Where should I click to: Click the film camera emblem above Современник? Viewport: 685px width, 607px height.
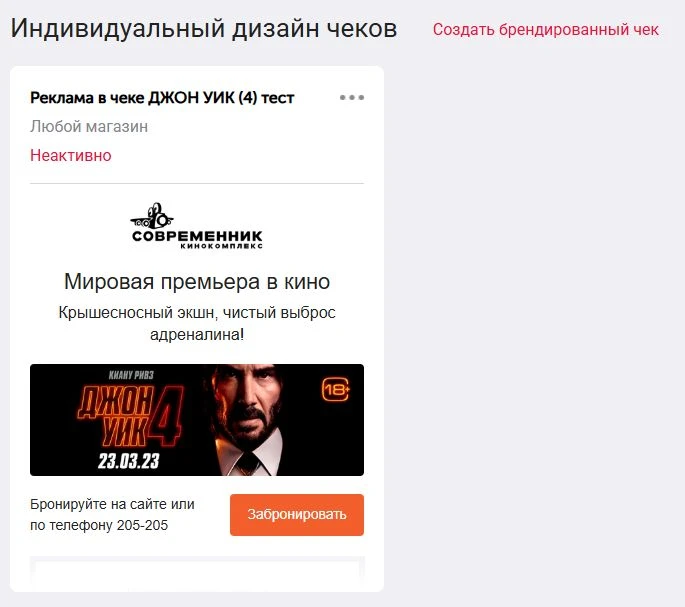[152, 216]
